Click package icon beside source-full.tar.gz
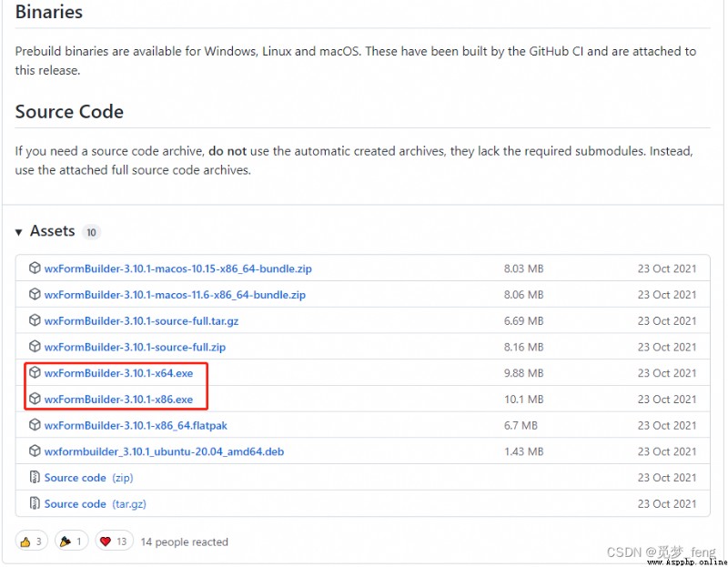Screen dimensions: 728x567 [x=35, y=320]
